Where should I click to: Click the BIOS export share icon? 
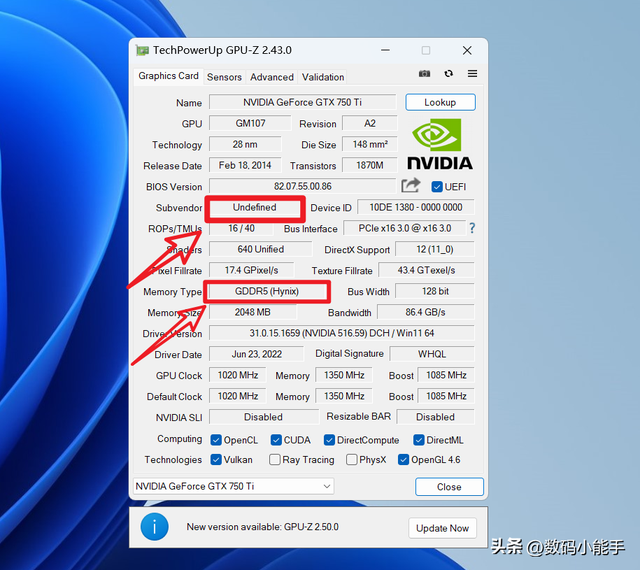pos(410,185)
